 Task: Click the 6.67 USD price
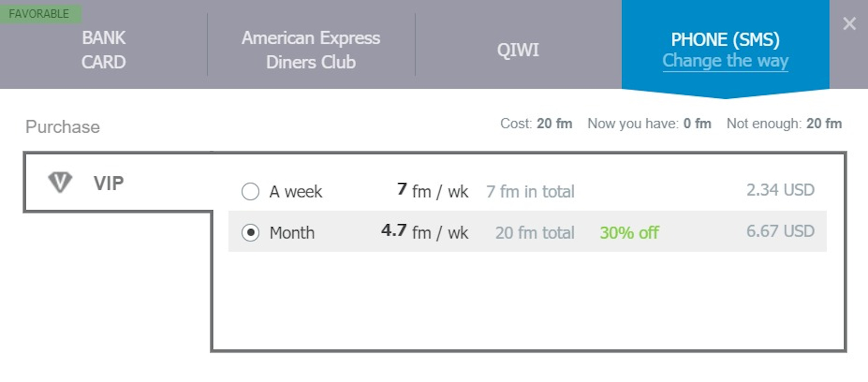tap(780, 231)
